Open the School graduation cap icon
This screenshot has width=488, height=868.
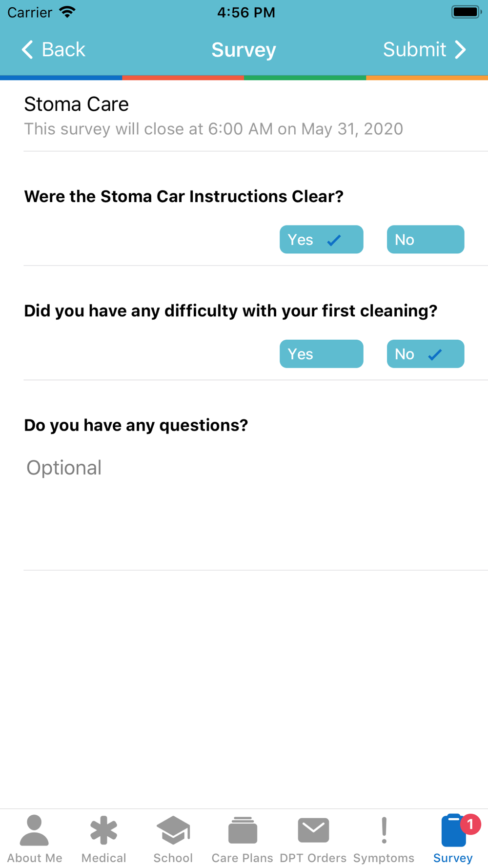pos(173,830)
